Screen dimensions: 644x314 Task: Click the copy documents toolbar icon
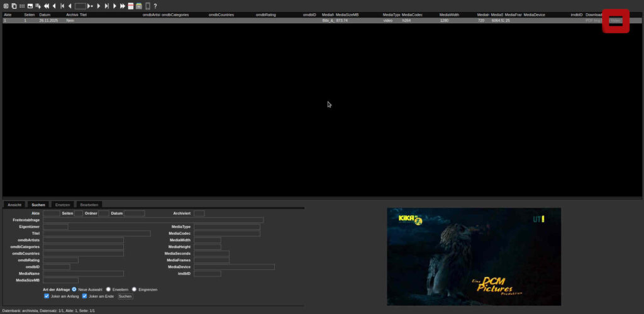click(13, 6)
